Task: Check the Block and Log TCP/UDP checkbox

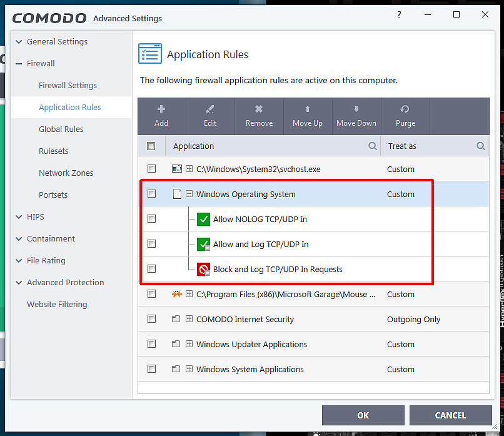Action: [x=151, y=268]
